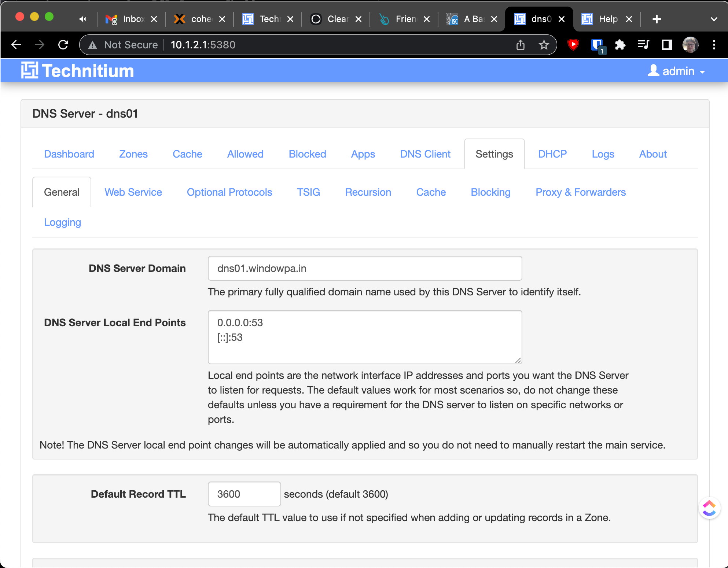This screenshot has width=728, height=568.
Task: Click the ClickUp floating widget icon
Action: tap(709, 508)
